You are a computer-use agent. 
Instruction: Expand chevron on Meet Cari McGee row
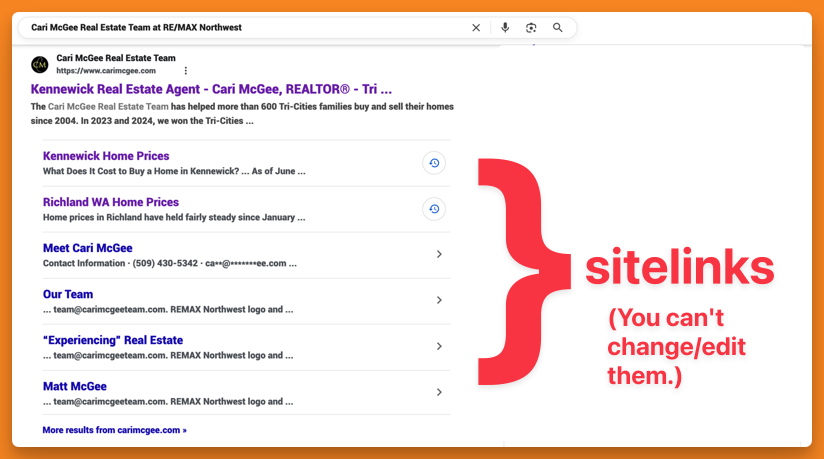[x=439, y=254]
